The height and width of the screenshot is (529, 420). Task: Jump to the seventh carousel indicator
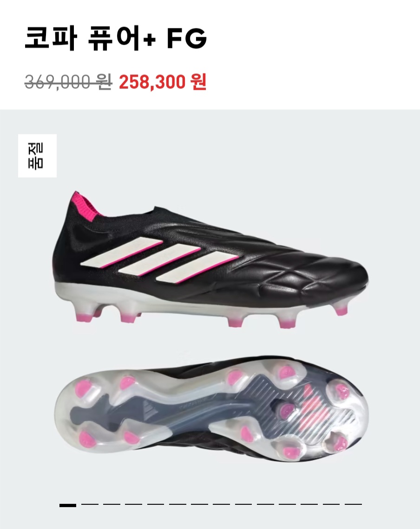click(200, 505)
